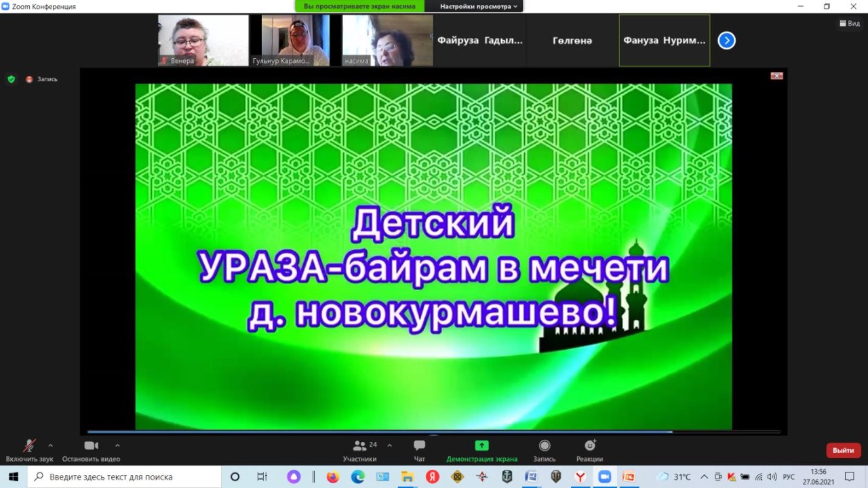This screenshot has height=488, width=868.
Task: Toggle meeting recording with Запись button
Action: [544, 449]
